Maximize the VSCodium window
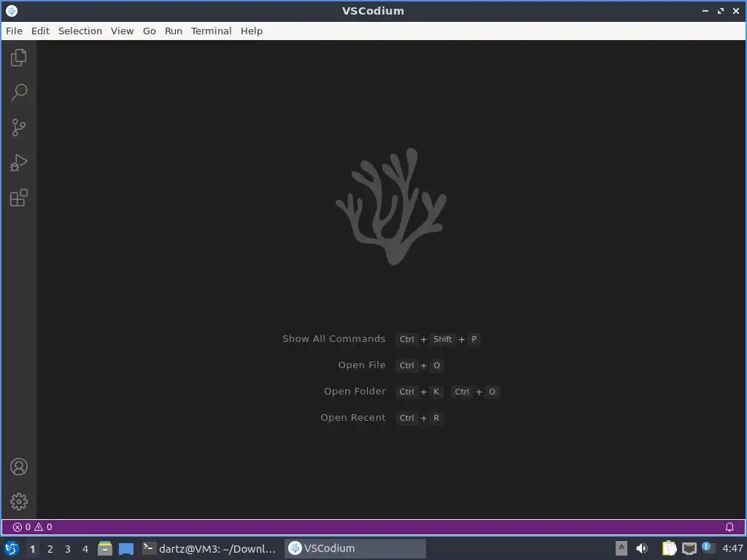This screenshot has height=560, width=747. [x=721, y=10]
